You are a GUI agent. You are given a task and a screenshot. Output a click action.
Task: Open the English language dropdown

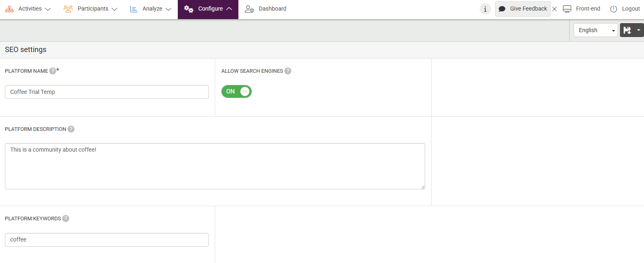point(596,30)
